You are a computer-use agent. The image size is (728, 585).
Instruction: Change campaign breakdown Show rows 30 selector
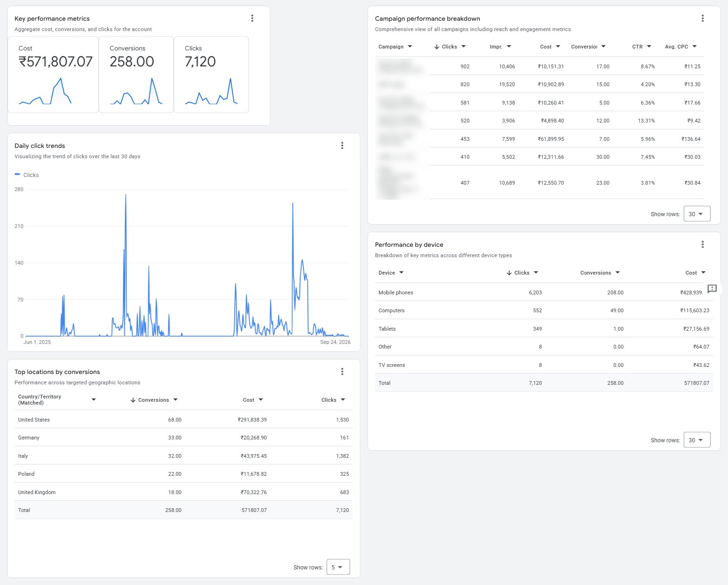pos(697,214)
